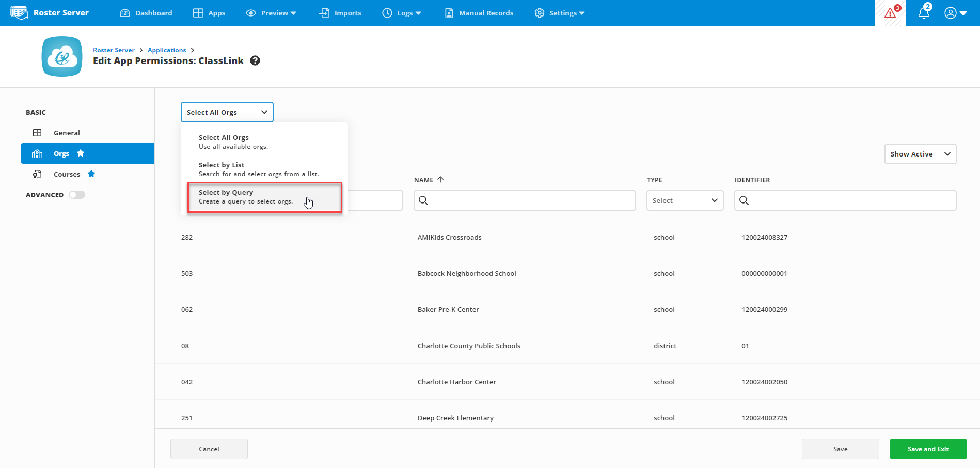Image resolution: width=980 pixels, height=468 pixels.
Task: Open the Dashboard navigation item
Action: pos(146,13)
